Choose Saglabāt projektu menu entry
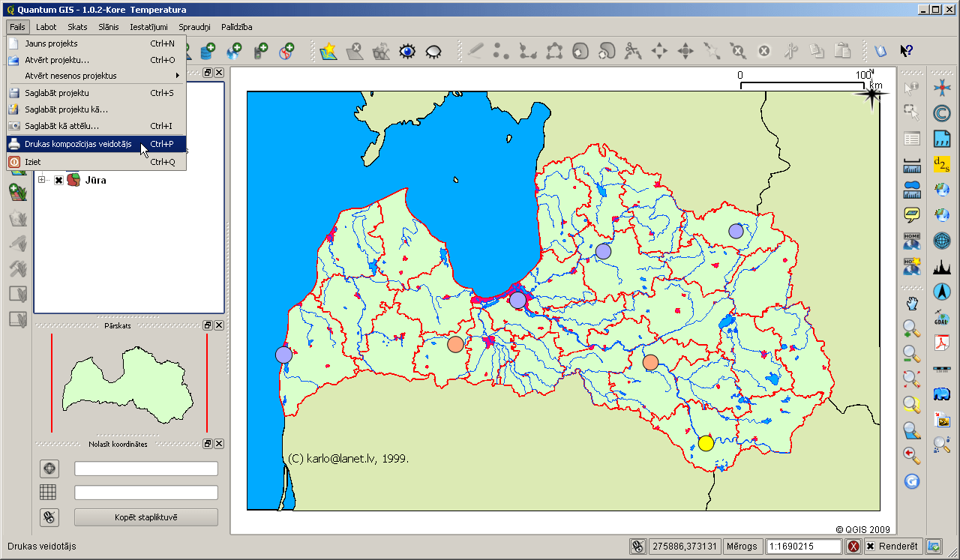960x560 pixels. [96, 93]
